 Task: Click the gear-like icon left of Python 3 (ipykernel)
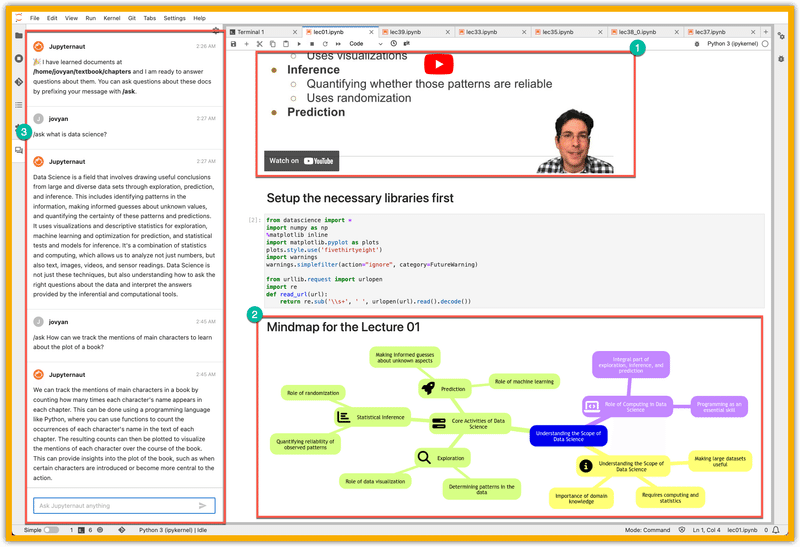[697, 44]
